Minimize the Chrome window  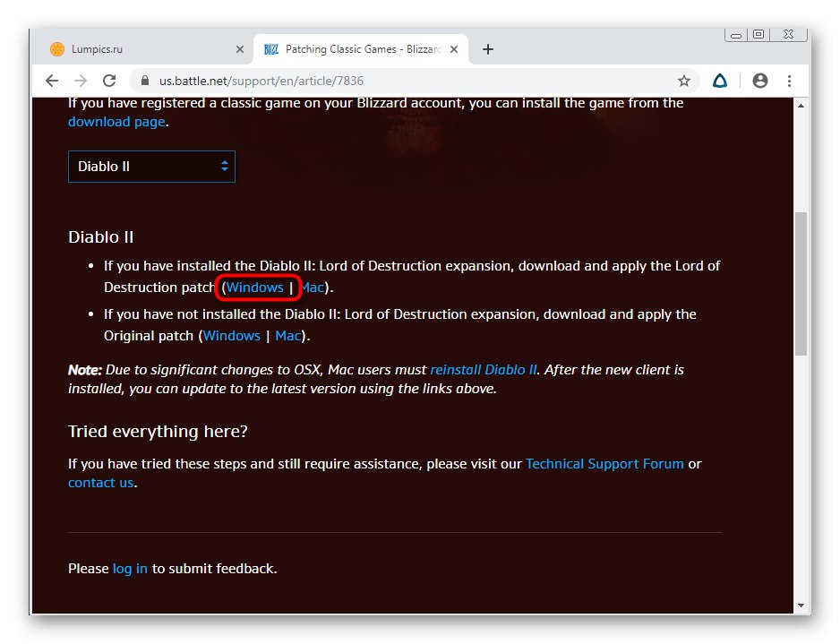736,35
